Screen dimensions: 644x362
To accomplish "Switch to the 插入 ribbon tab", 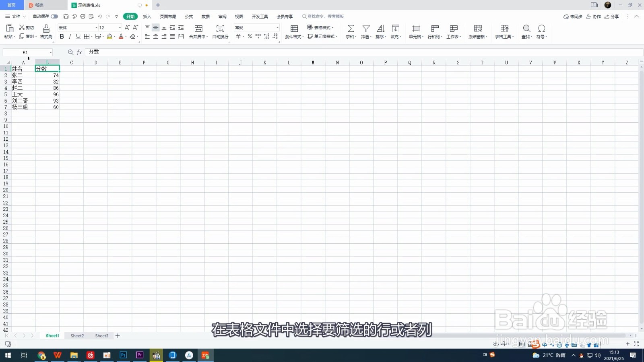I will tap(147, 16).
